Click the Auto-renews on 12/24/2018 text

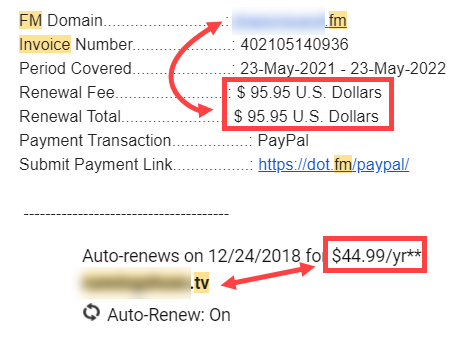pos(192,256)
